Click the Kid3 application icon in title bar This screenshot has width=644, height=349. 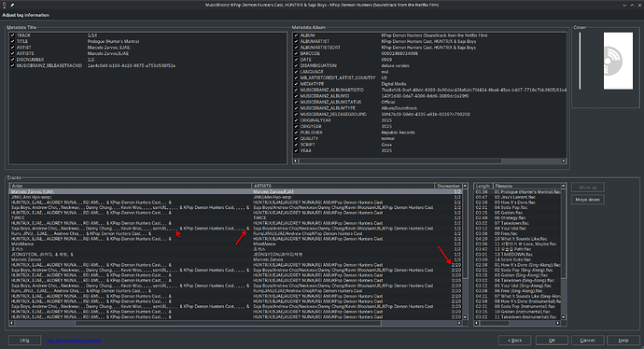pos(5,5)
